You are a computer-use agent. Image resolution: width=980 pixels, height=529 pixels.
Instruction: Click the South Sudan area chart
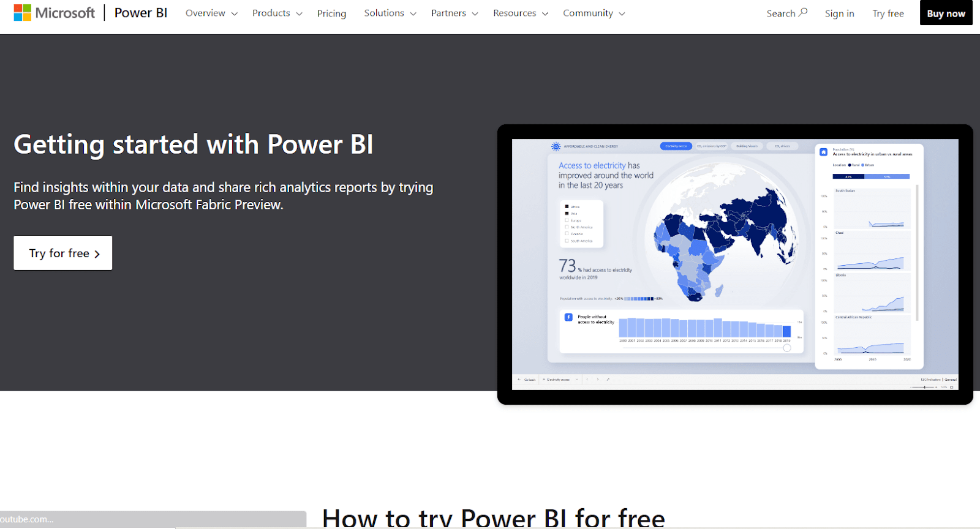[x=872, y=209]
